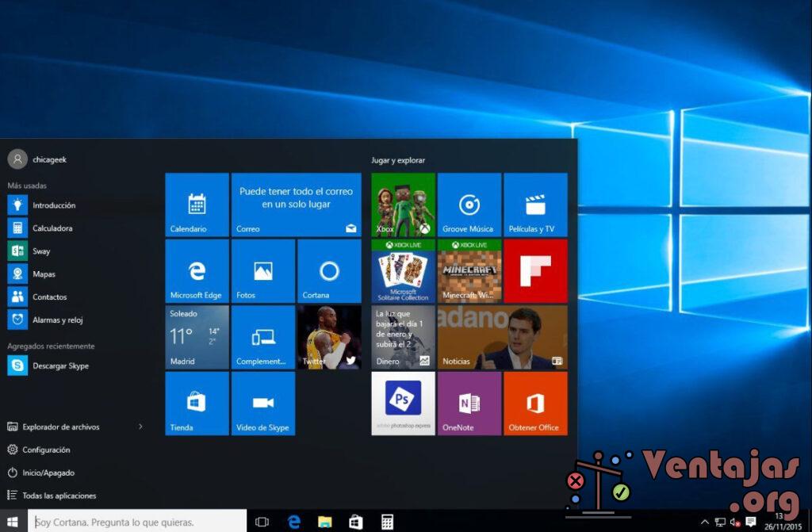The height and width of the screenshot is (532, 812).
Task: Open Task View on the taskbar
Action: [262, 522]
